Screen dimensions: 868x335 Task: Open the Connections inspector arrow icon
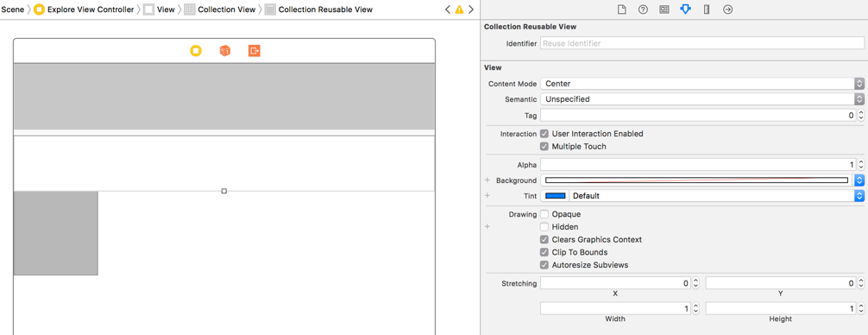tap(728, 9)
